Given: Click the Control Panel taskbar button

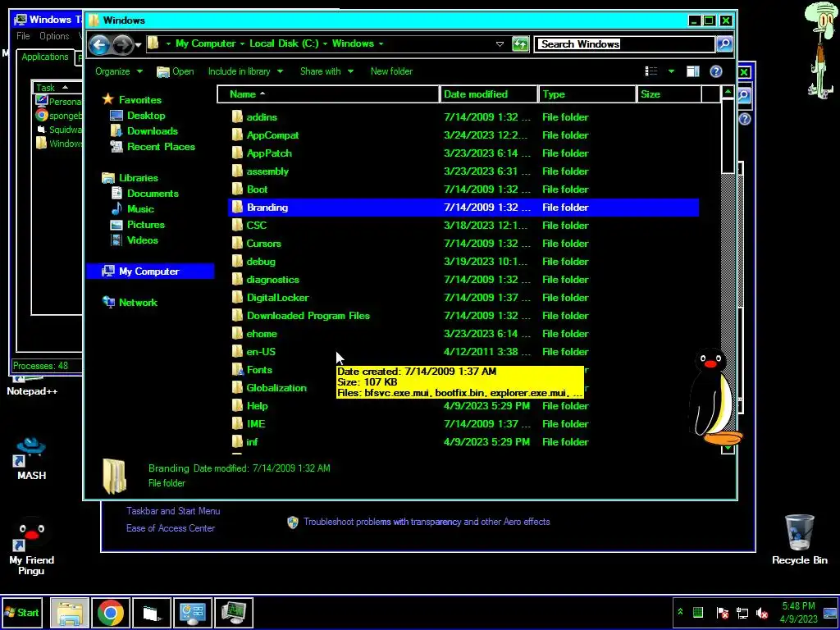Looking at the screenshot, I should pyautogui.click(x=193, y=612).
